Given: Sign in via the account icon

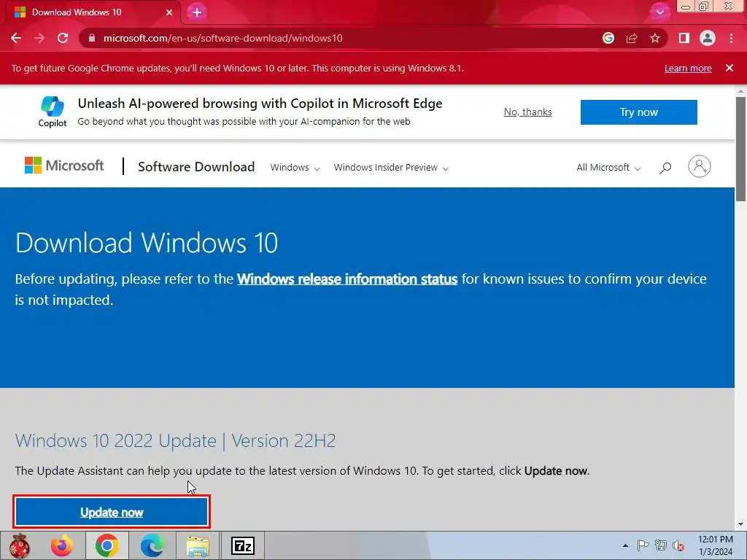Looking at the screenshot, I should pyautogui.click(x=700, y=167).
